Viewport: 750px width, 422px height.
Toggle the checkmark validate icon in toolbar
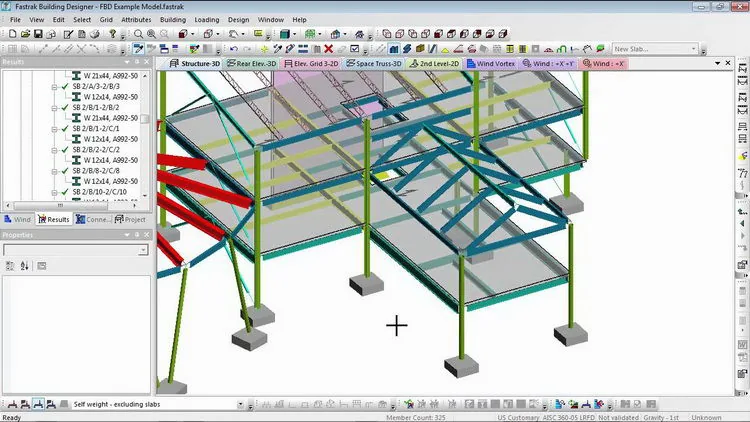[354, 49]
